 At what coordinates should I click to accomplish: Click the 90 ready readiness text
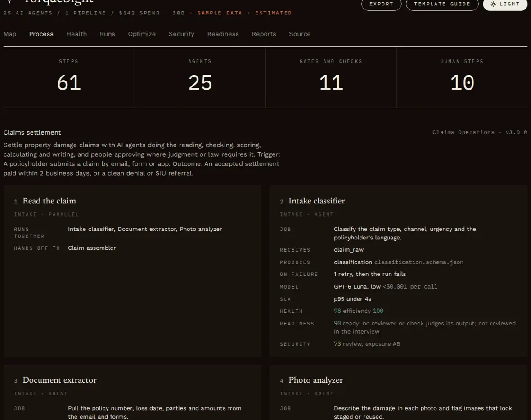[425, 328]
